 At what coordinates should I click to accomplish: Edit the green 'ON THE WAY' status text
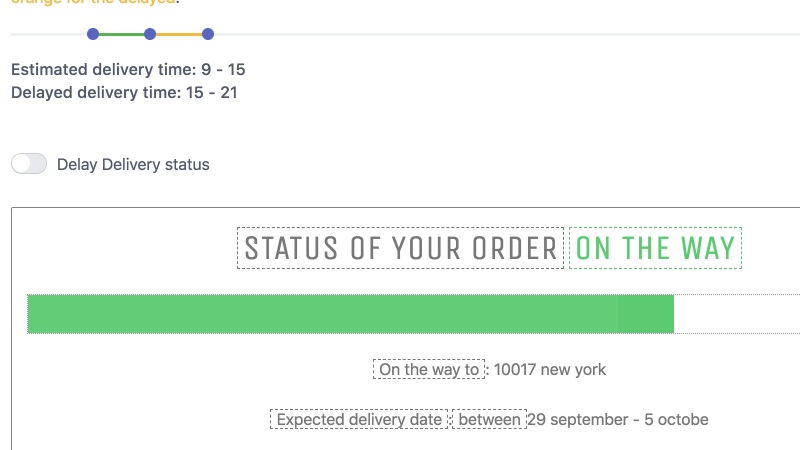(x=655, y=248)
